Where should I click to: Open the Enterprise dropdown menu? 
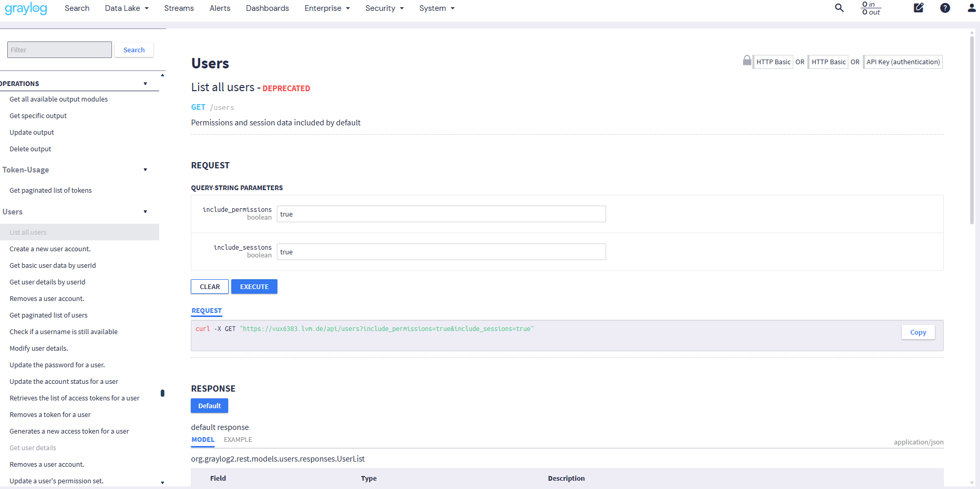(x=327, y=8)
